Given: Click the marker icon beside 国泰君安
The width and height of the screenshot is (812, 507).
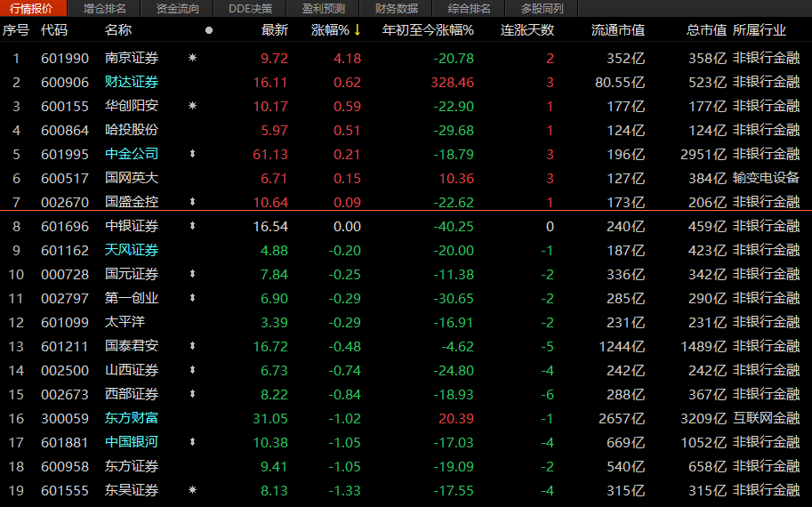Looking at the screenshot, I should 193,346.
